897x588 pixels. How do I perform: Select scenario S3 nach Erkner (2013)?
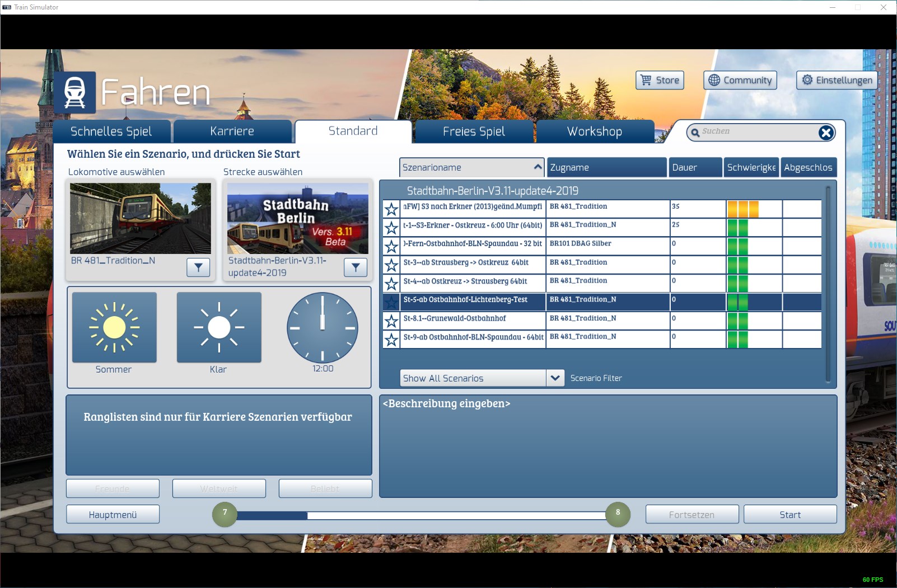tap(473, 209)
